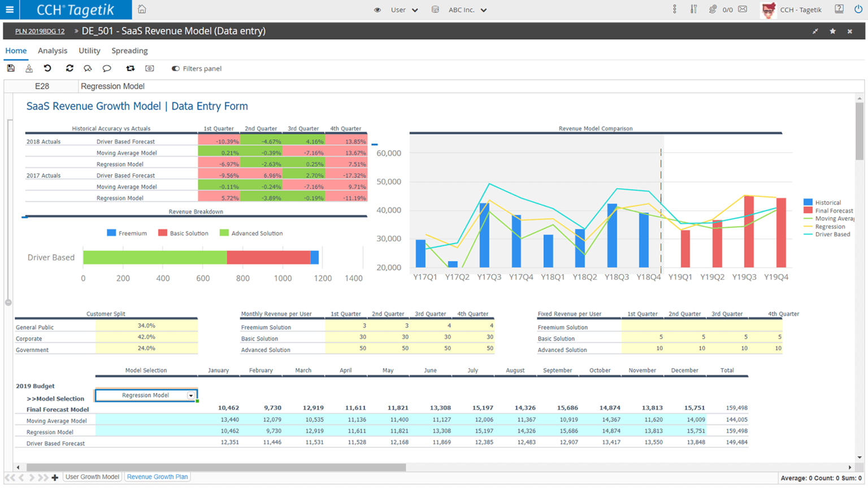The width and height of the screenshot is (868, 488).
Task: Toggle the Freemium series in breakdown legend
Action: [127, 233]
